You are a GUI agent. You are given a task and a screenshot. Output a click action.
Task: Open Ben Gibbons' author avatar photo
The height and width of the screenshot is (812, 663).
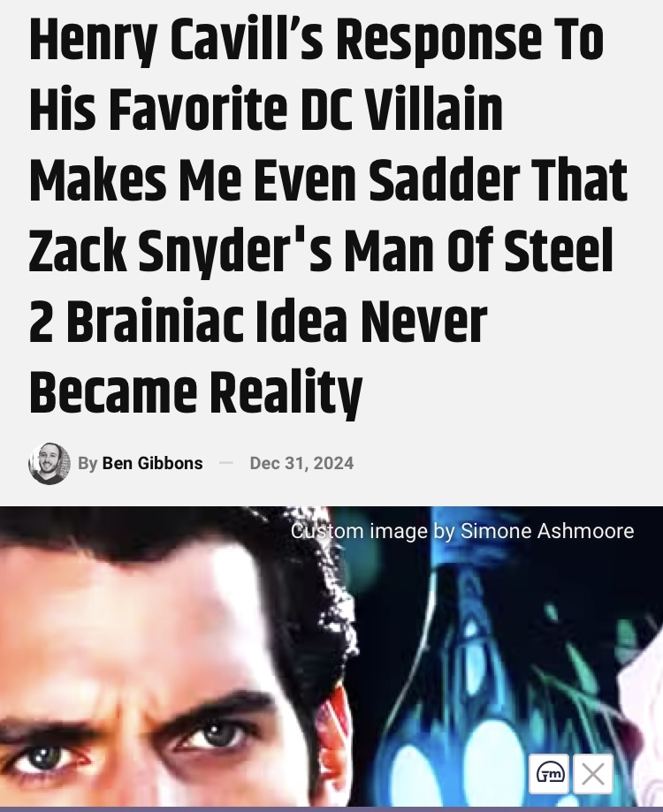tap(50, 464)
